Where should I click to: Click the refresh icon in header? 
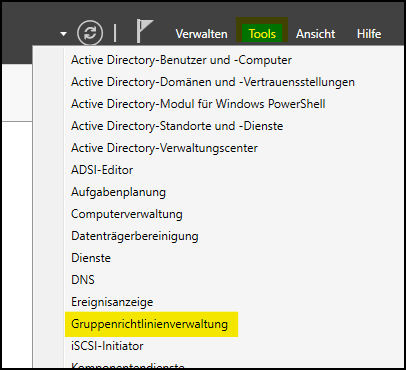pyautogui.click(x=90, y=33)
